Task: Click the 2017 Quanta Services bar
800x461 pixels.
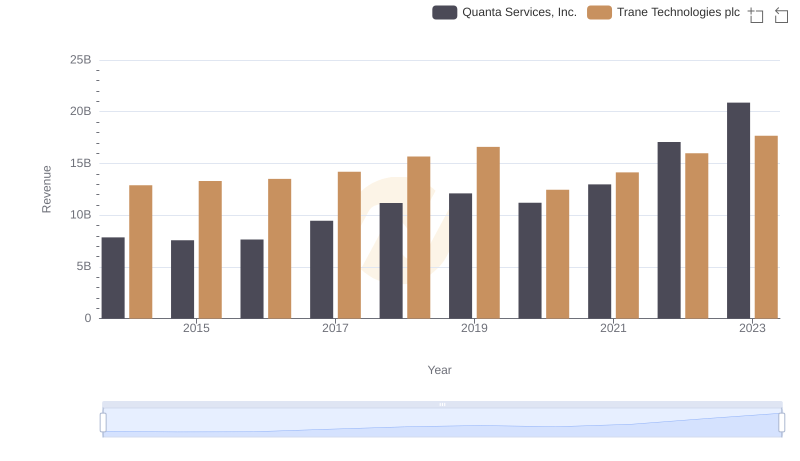Action: [x=321, y=270]
